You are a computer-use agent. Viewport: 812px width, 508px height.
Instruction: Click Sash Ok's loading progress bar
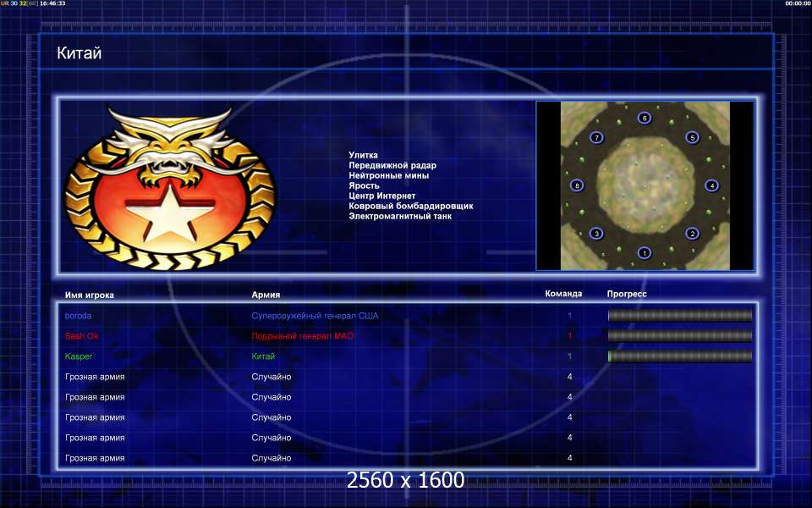679,335
